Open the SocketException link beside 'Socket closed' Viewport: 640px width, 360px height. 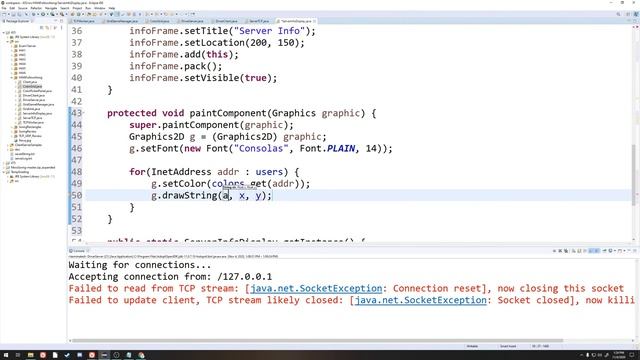coord(420,300)
